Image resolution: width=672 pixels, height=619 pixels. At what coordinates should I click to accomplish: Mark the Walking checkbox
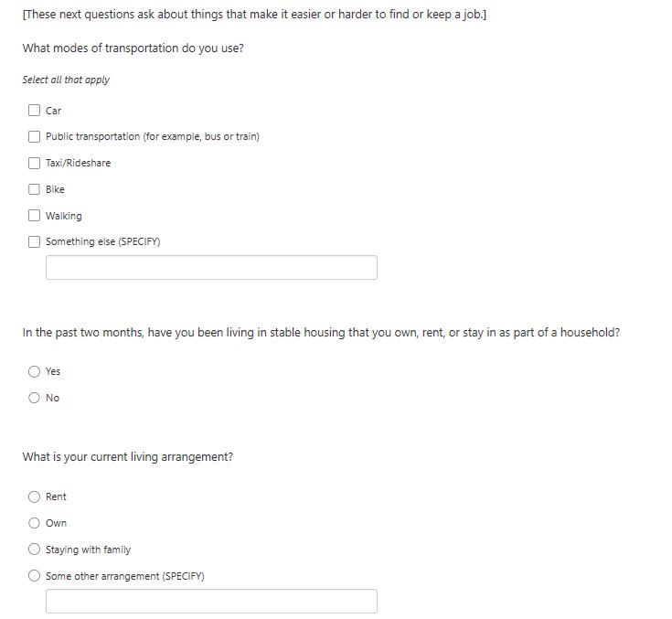coord(34,216)
